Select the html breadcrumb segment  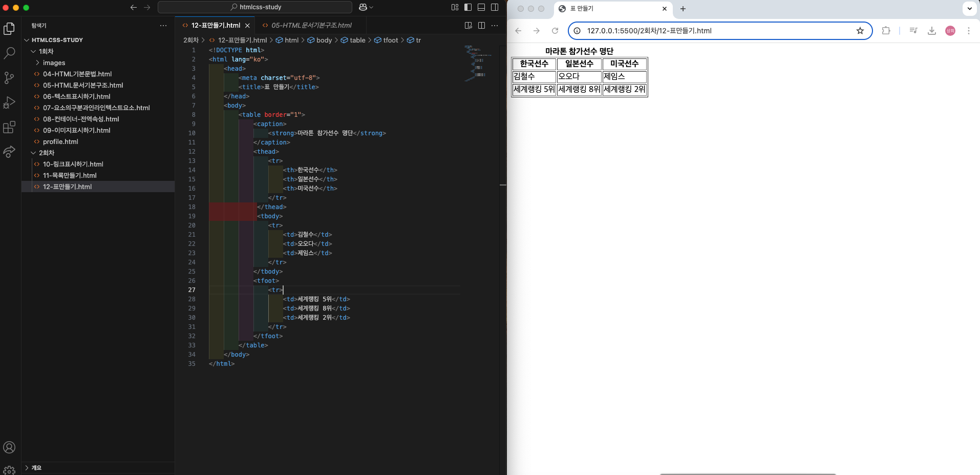(x=287, y=40)
